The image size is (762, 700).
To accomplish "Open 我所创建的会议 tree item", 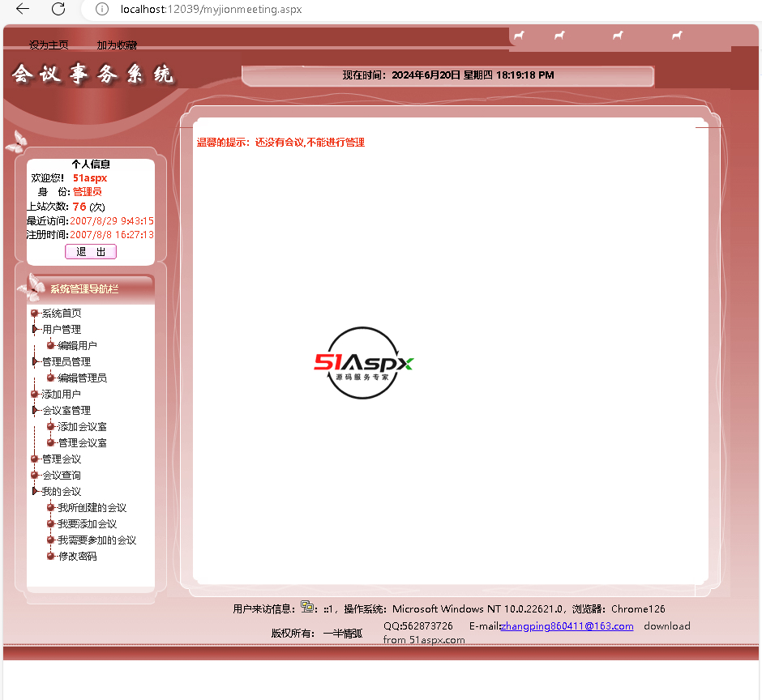I will point(92,508).
